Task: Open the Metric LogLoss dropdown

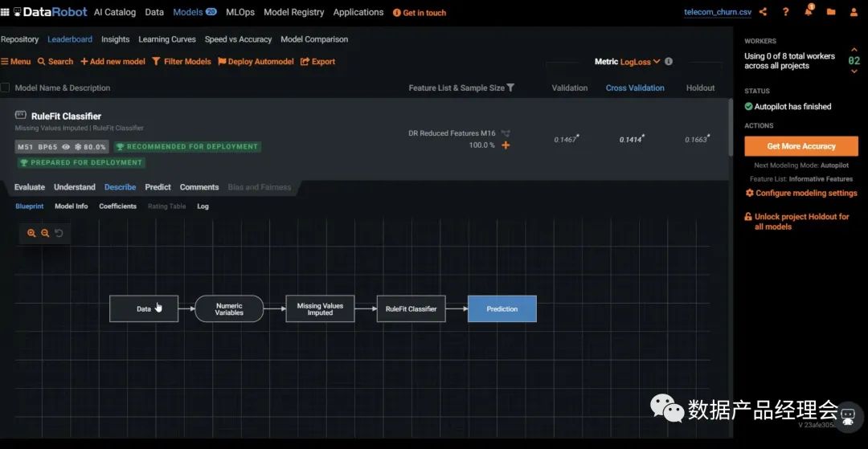Action: (640, 62)
